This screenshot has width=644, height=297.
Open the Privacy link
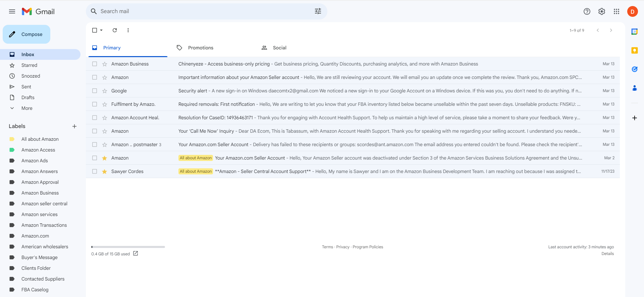pos(343,247)
